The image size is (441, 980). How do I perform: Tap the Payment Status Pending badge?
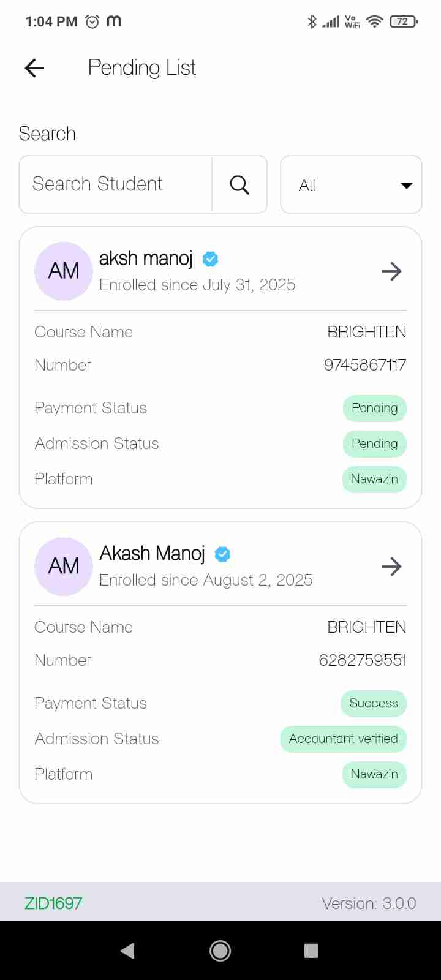pyautogui.click(x=374, y=409)
